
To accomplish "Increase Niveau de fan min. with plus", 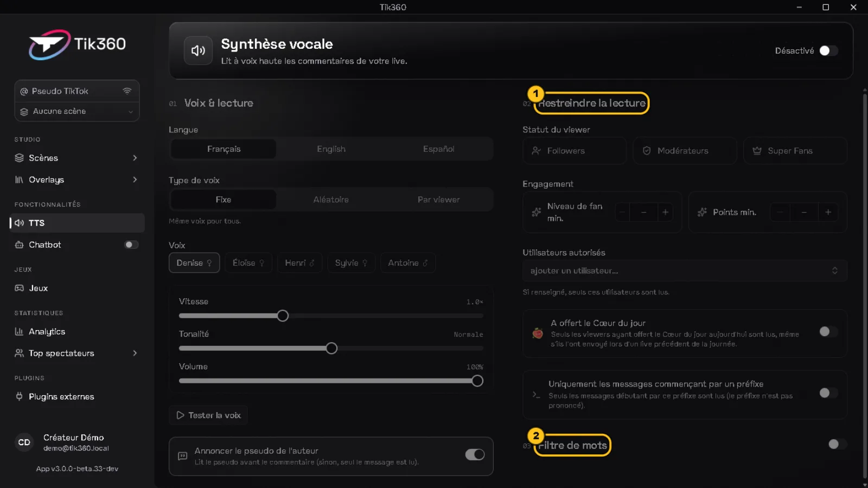I will tap(665, 212).
